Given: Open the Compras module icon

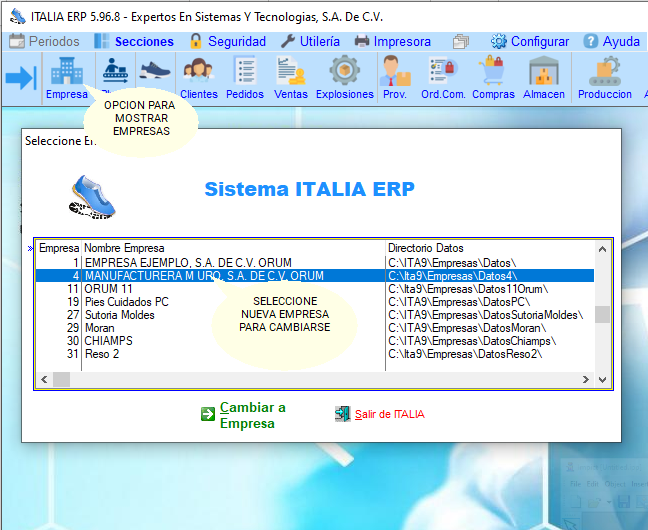Looking at the screenshot, I should [x=493, y=78].
